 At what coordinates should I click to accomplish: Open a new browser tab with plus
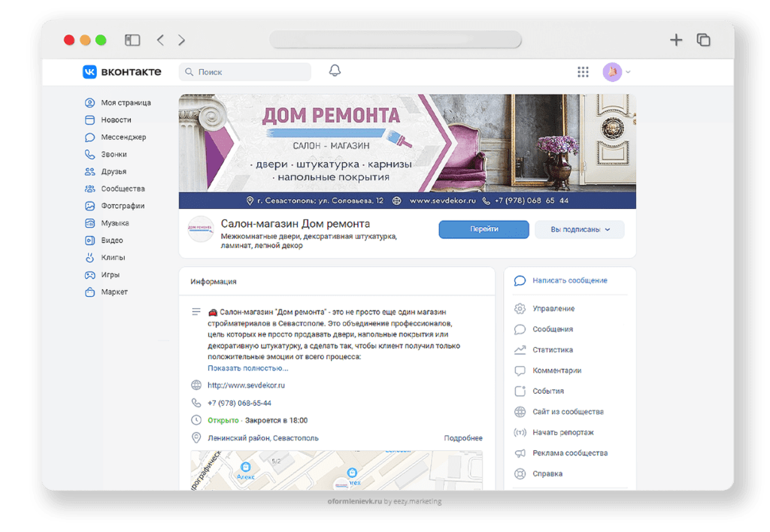(676, 40)
